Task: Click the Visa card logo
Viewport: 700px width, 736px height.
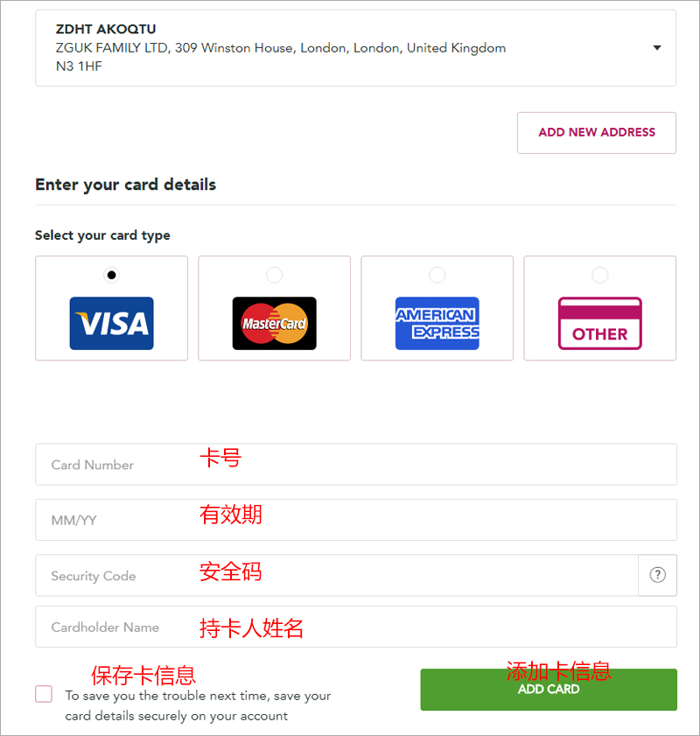Action: tap(112, 323)
